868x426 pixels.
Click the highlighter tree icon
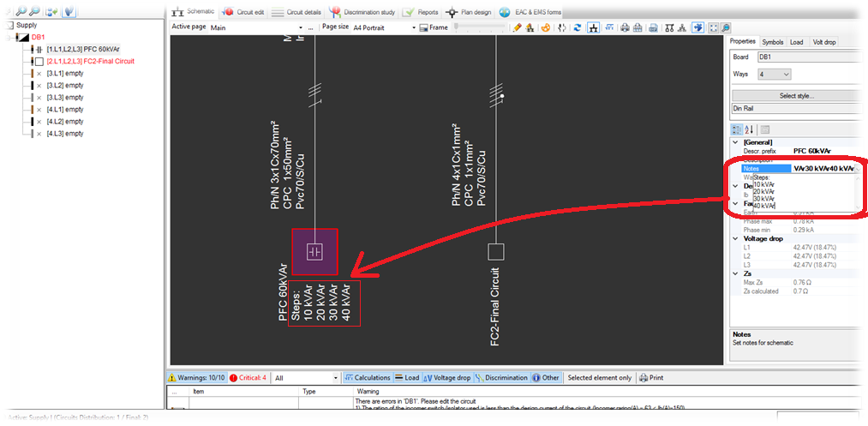click(530, 27)
